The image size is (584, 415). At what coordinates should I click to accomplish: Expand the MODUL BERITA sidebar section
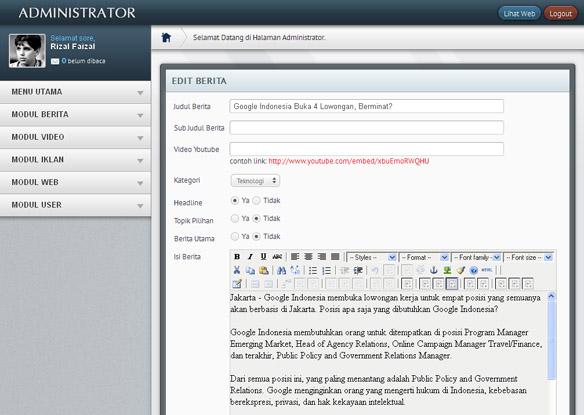(75, 115)
